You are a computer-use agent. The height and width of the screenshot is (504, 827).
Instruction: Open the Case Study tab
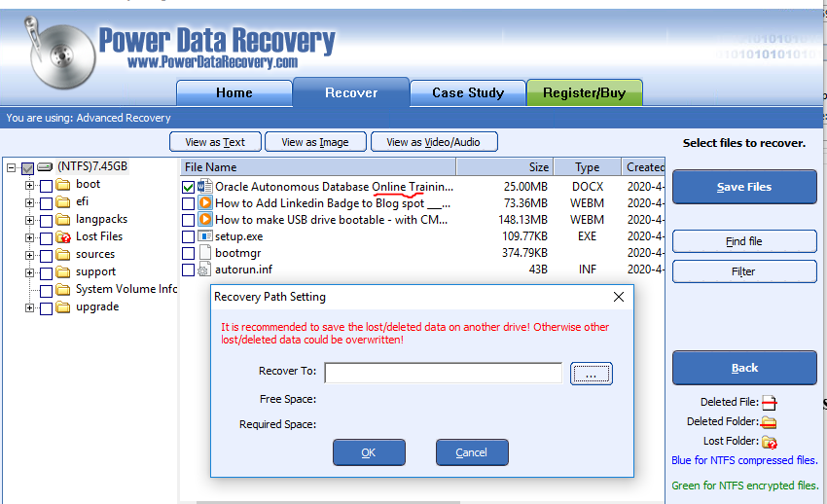tap(468, 93)
